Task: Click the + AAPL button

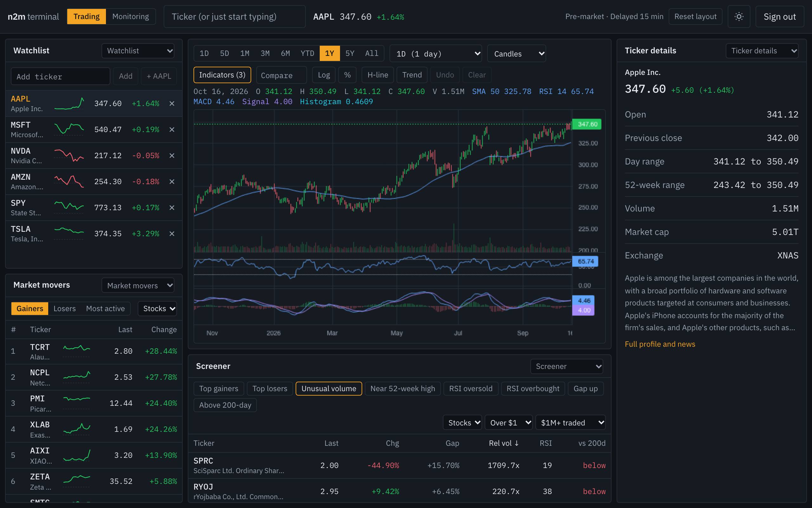Action: [x=159, y=76]
